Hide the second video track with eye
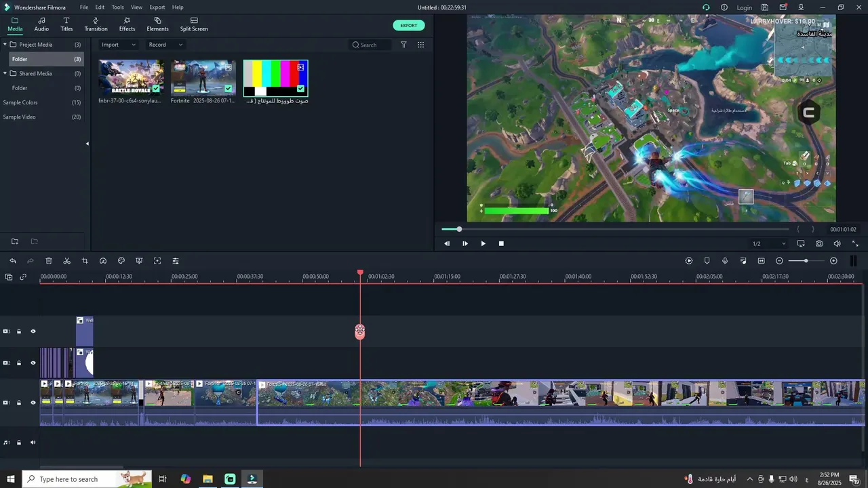The height and width of the screenshot is (488, 868). click(x=33, y=363)
